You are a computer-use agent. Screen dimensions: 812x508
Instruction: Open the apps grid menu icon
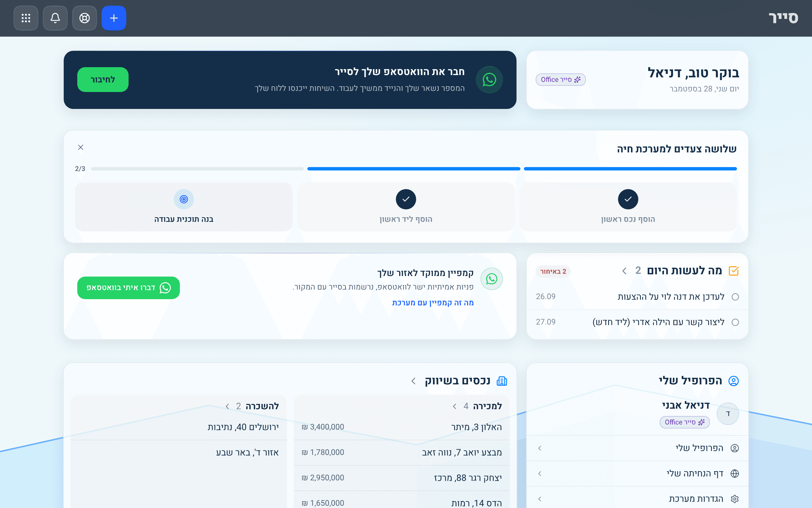[x=26, y=18]
